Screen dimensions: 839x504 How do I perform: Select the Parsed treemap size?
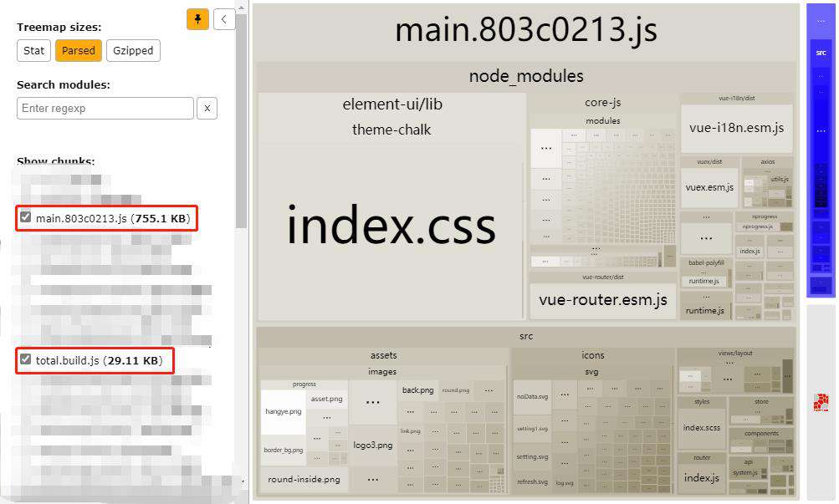[x=78, y=51]
